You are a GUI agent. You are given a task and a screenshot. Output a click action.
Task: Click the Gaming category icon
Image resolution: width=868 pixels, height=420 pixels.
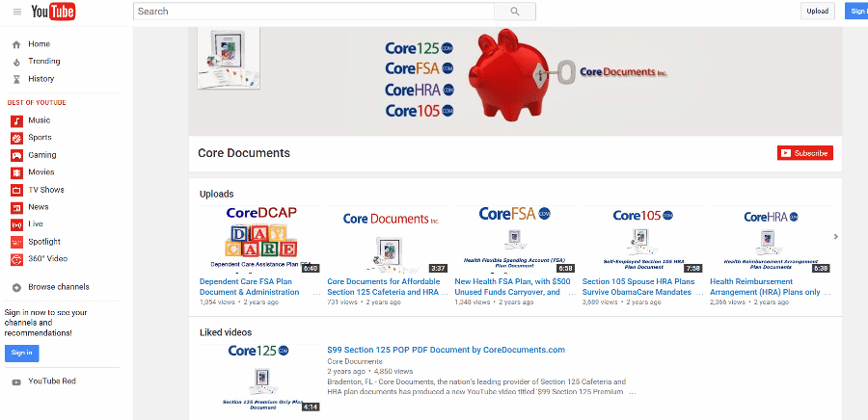click(17, 156)
